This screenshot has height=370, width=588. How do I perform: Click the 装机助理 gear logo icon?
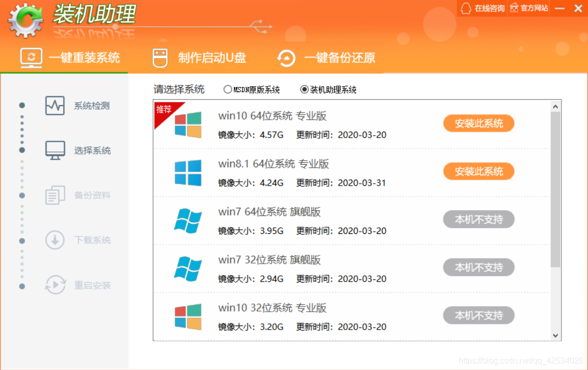click(26, 20)
